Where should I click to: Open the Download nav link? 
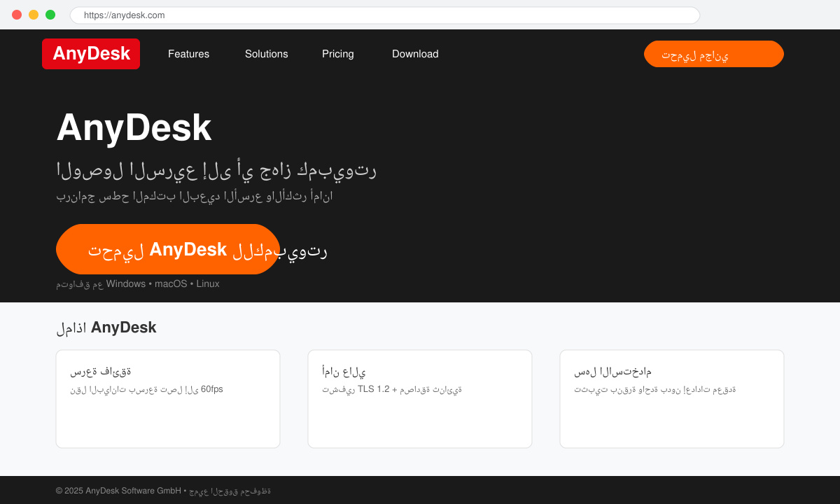coord(415,54)
